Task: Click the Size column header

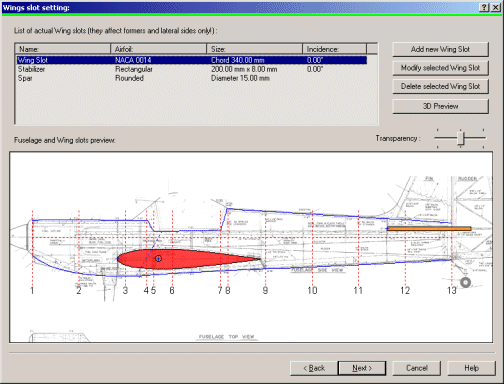Action: 255,49
